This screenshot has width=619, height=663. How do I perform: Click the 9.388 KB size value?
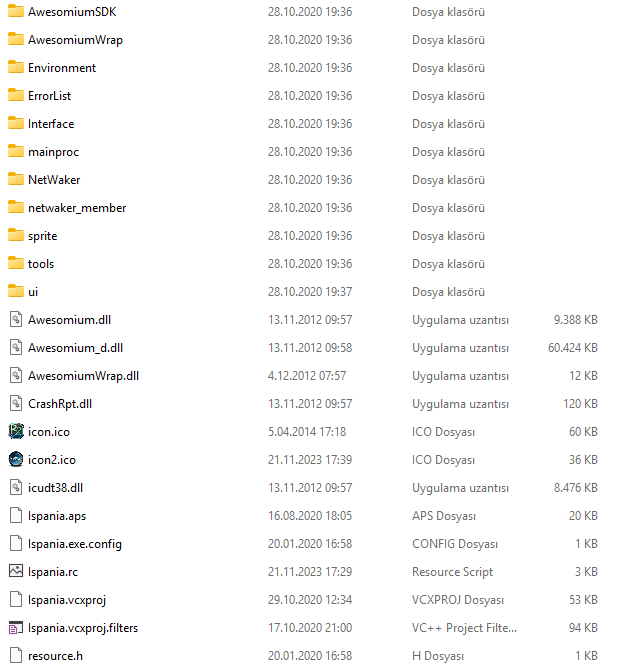tap(576, 320)
